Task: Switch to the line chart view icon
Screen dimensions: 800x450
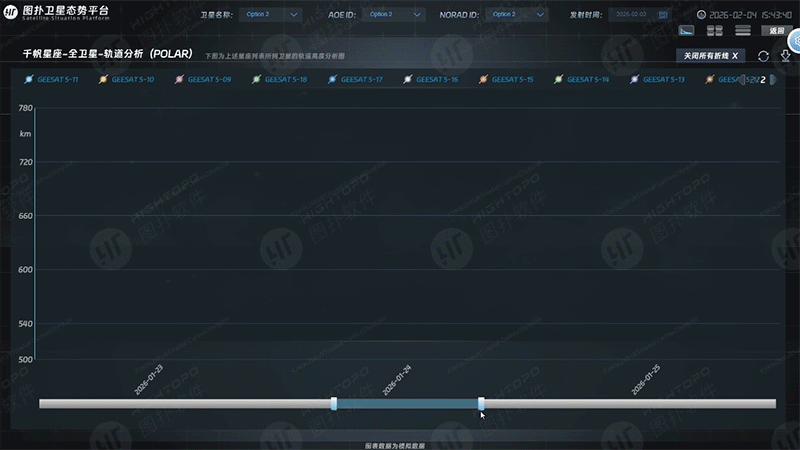Action: pos(687,31)
